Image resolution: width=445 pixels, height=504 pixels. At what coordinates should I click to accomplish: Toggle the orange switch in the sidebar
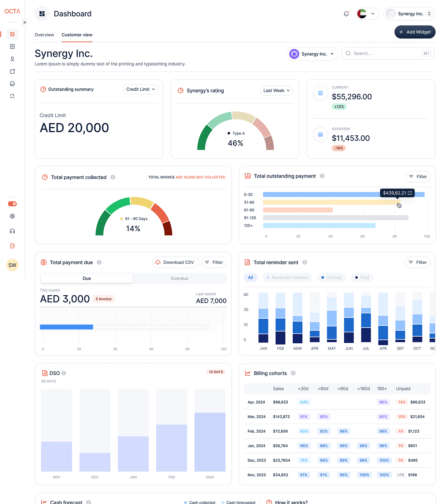(x=12, y=203)
